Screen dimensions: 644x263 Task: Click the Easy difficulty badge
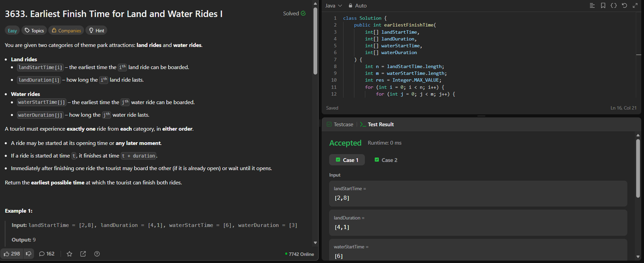point(12,31)
